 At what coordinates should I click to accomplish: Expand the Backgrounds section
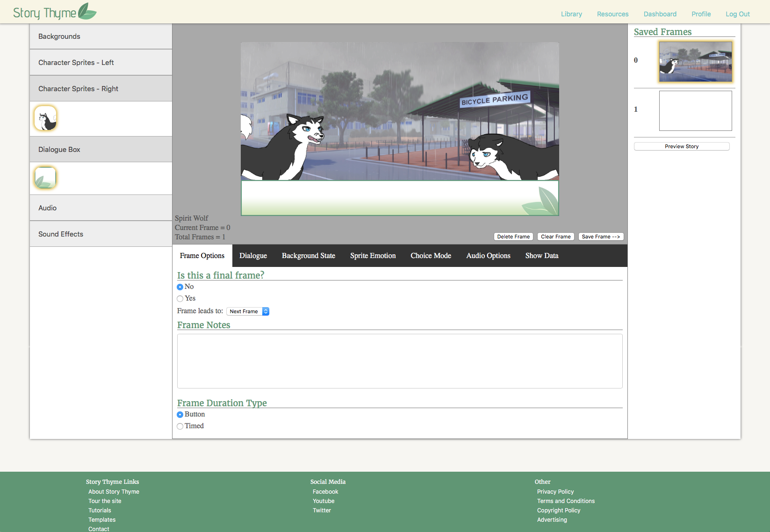101,36
